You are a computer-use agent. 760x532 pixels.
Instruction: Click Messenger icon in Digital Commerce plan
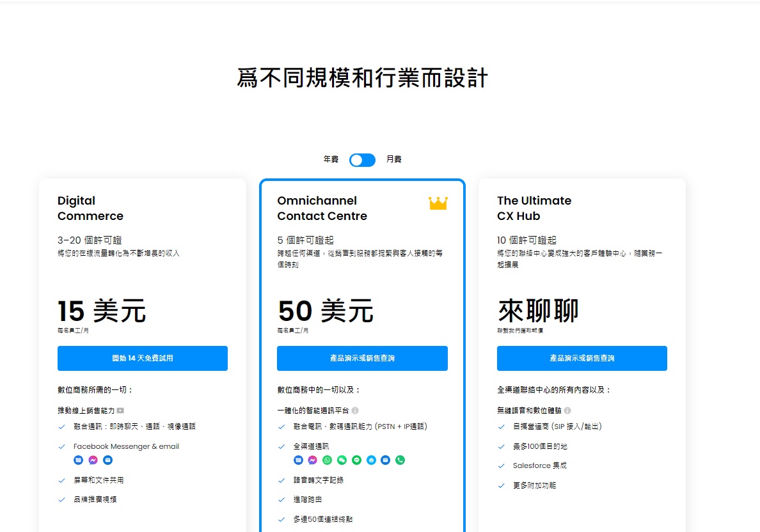[x=93, y=460]
